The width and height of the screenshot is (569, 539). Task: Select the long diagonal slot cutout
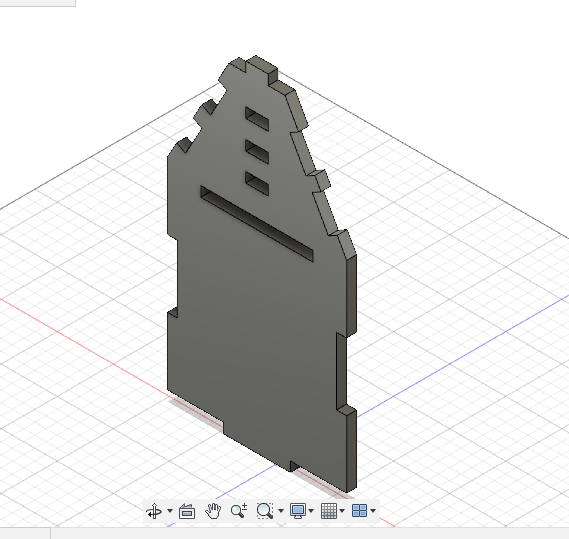(x=257, y=223)
